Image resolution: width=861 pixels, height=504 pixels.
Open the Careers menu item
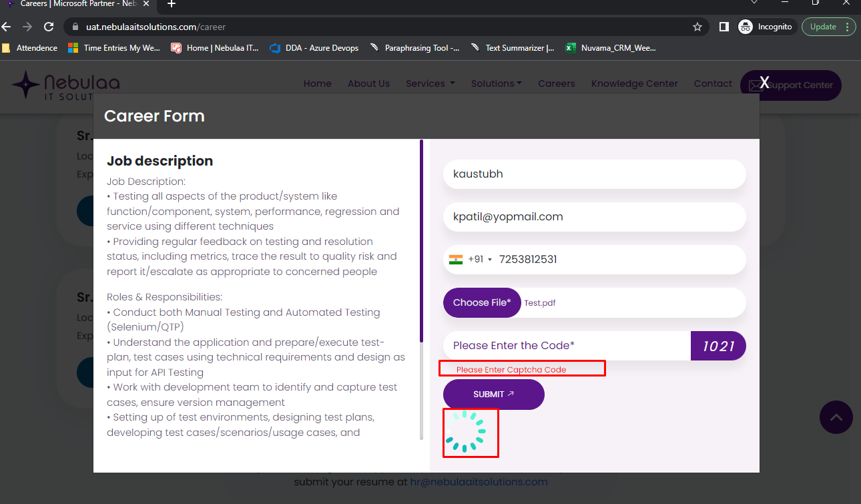[x=557, y=83]
